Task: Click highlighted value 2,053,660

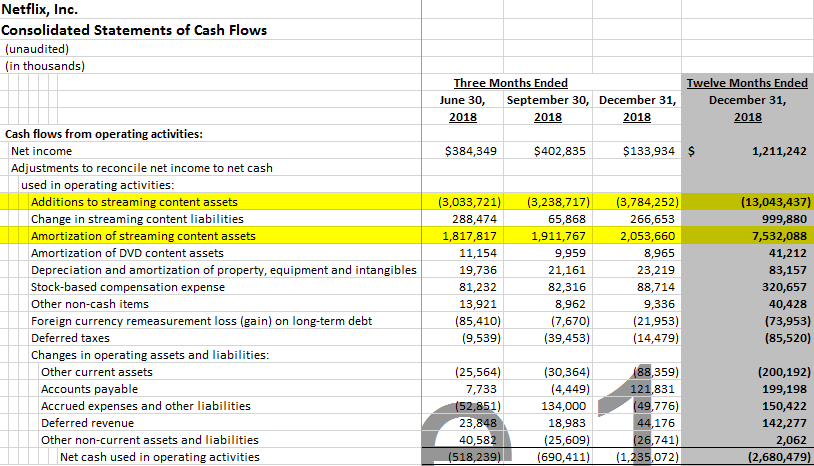Action: click(647, 236)
